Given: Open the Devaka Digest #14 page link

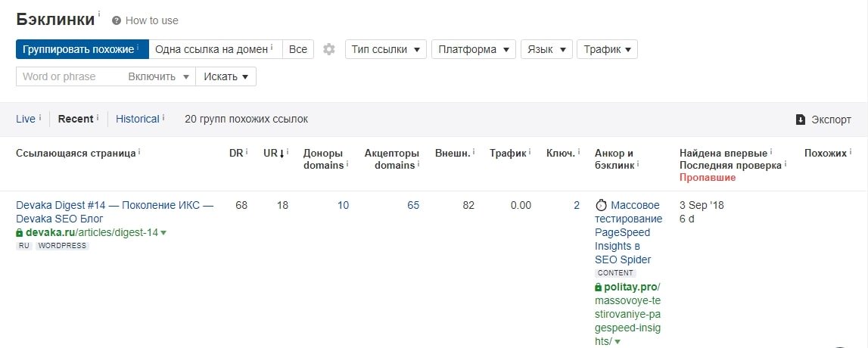Looking at the screenshot, I should click(114, 212).
